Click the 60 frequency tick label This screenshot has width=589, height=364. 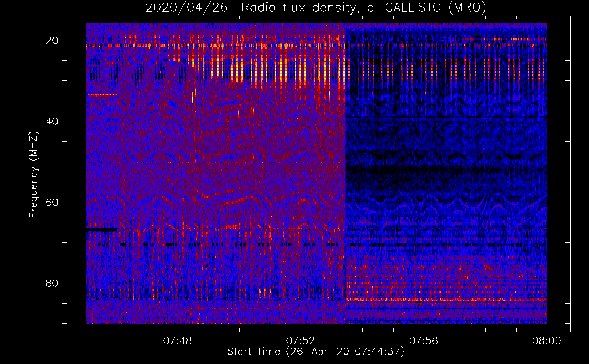click(52, 202)
